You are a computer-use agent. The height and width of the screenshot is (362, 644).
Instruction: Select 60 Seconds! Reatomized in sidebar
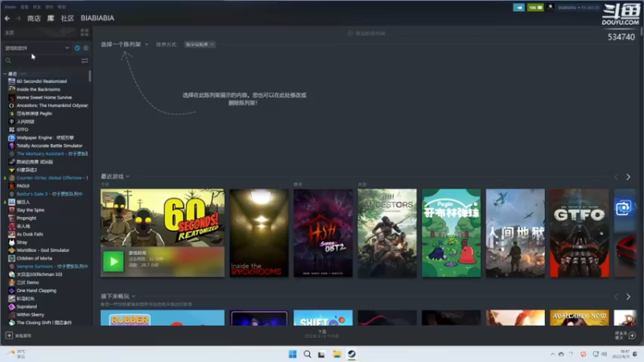pos(42,81)
